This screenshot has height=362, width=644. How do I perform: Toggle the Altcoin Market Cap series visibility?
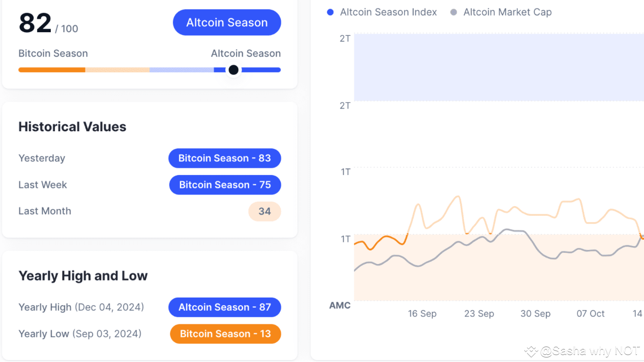508,12
